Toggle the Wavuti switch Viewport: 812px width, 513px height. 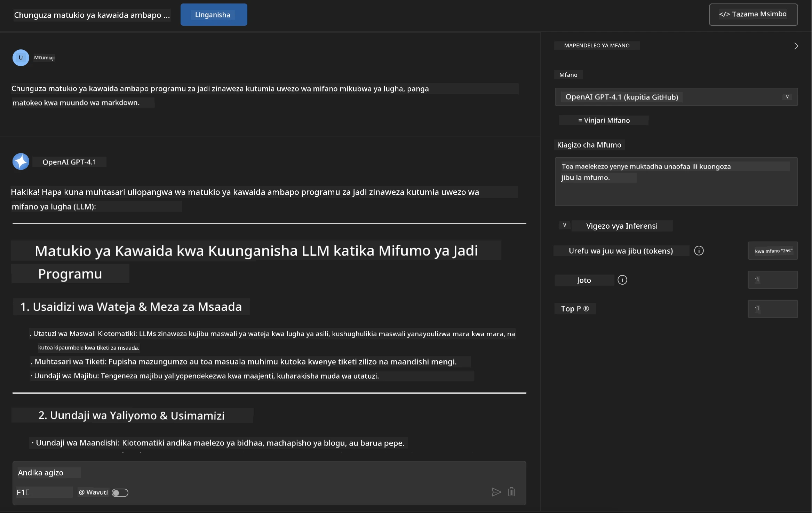coord(120,492)
